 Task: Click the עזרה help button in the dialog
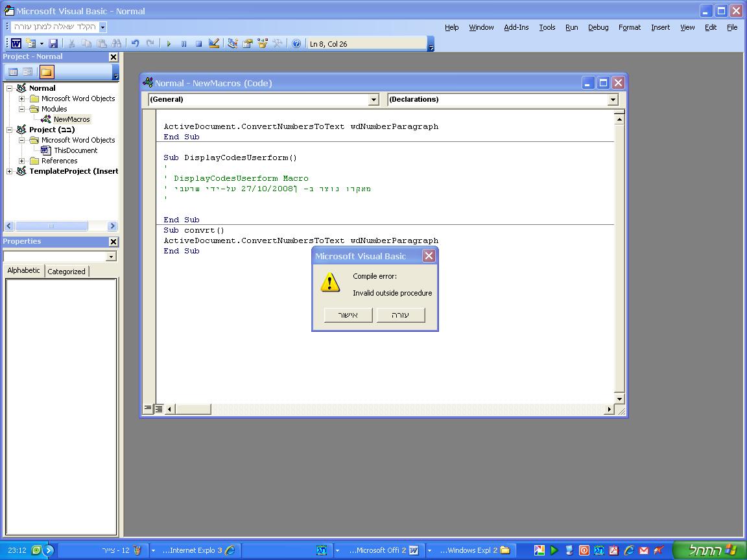pyautogui.click(x=401, y=315)
